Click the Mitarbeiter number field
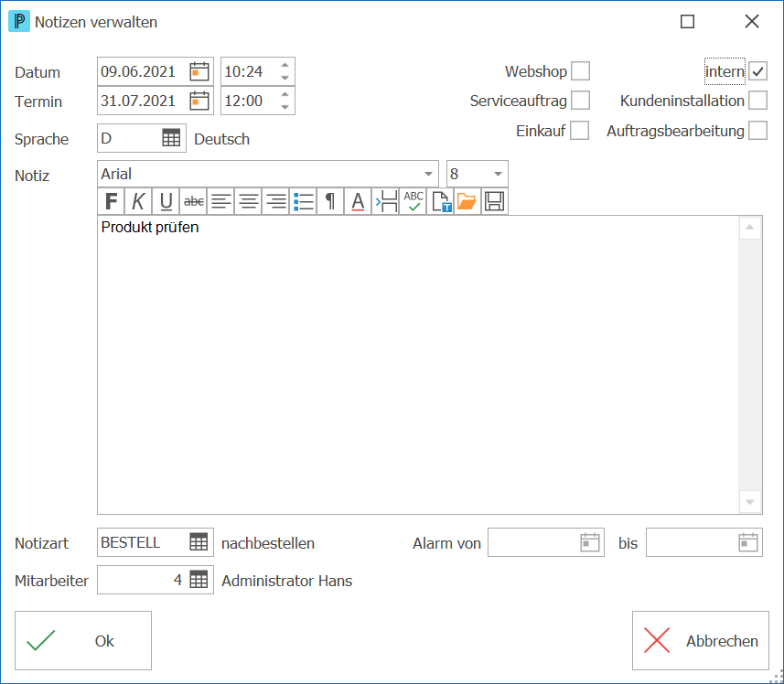This screenshot has height=684, width=784. click(156, 580)
